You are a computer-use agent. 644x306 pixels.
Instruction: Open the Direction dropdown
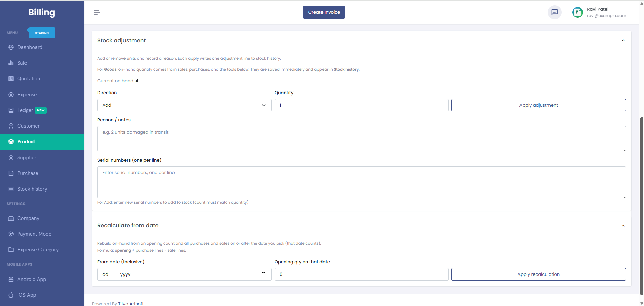coord(184,105)
